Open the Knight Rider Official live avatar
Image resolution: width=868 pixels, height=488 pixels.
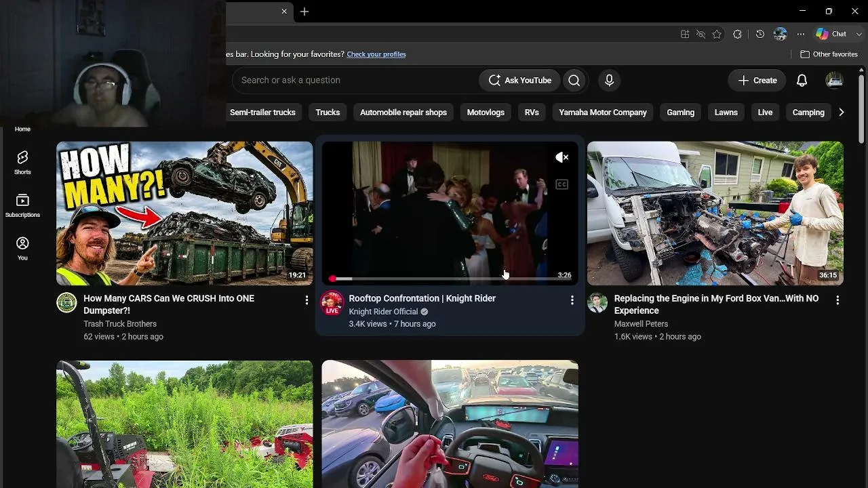tap(332, 303)
